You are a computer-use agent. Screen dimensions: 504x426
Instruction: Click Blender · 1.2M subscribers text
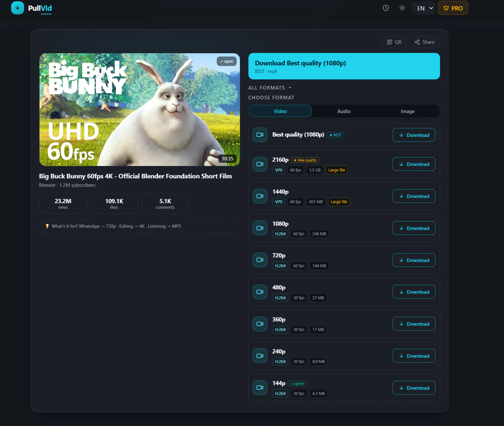pyautogui.click(x=67, y=185)
